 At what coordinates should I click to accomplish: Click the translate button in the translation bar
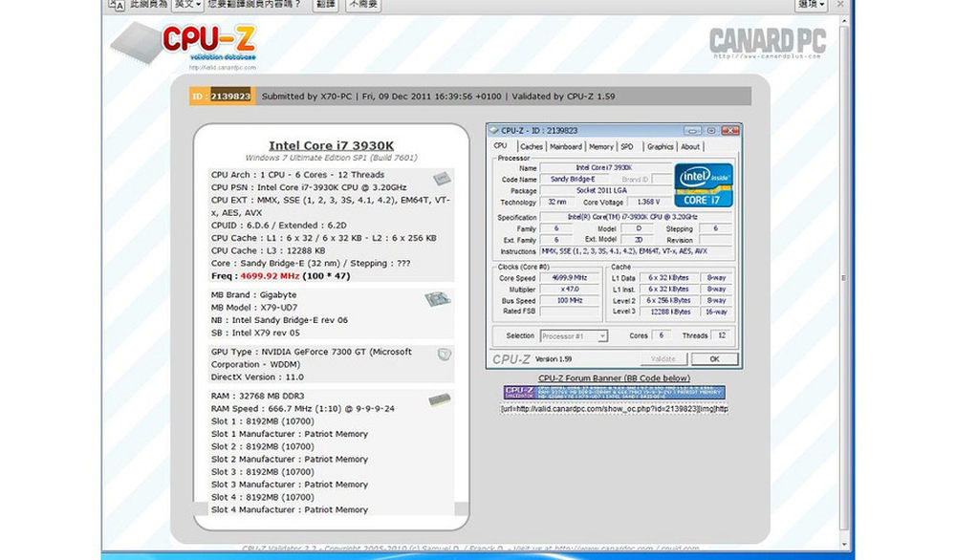pyautogui.click(x=326, y=5)
